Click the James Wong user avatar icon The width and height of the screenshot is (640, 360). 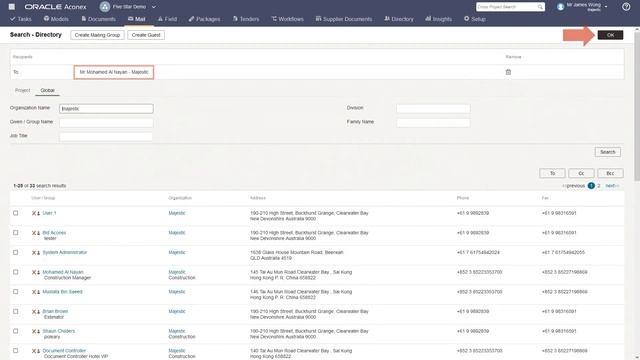[x=560, y=7]
